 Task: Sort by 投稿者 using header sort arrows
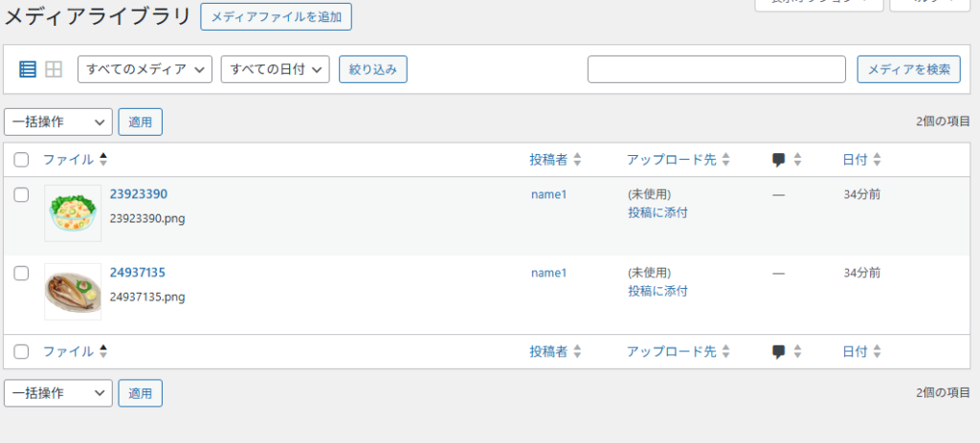tap(577, 160)
